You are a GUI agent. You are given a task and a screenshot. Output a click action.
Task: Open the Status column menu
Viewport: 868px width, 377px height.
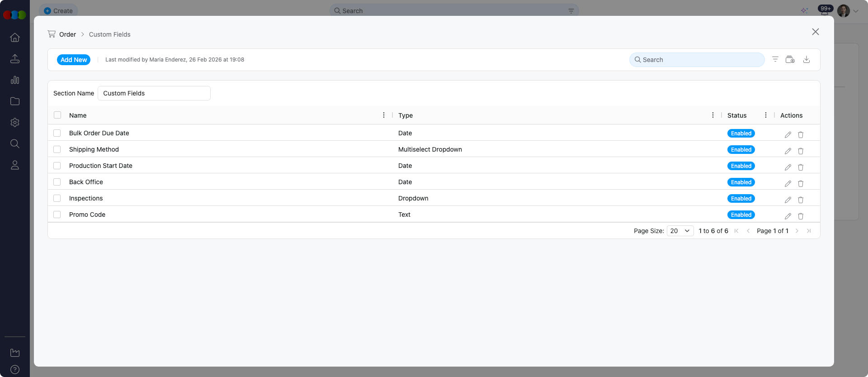click(766, 115)
